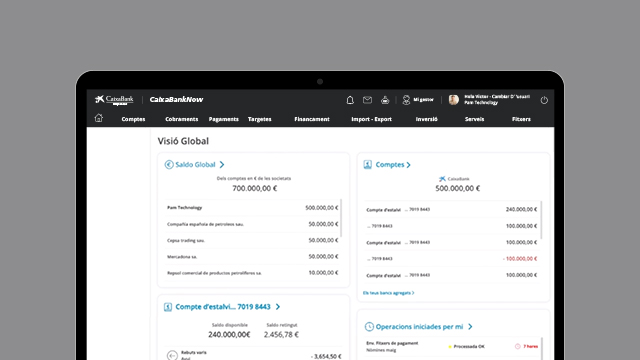This screenshot has width=640, height=360.
Task: Click the 700.000,00 € total balance
Action: click(x=255, y=189)
